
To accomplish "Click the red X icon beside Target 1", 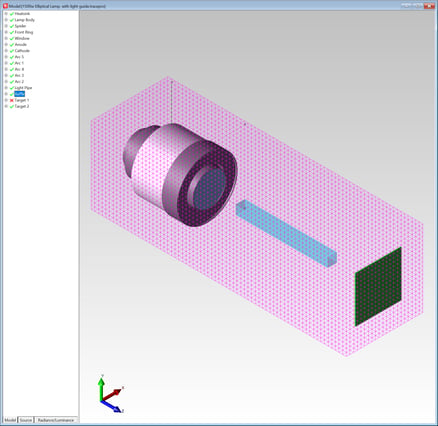I will click(x=12, y=100).
